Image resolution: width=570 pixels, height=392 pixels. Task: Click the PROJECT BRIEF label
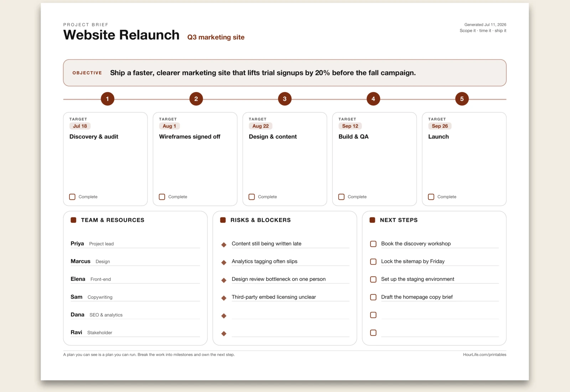(86, 25)
